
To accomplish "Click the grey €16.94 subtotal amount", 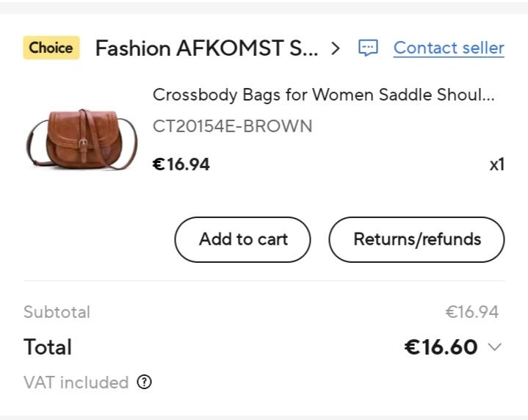I will pyautogui.click(x=471, y=312).
